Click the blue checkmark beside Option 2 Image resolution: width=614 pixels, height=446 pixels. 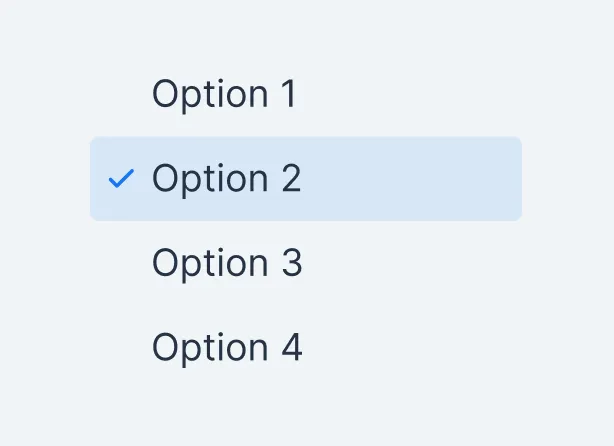(121, 179)
